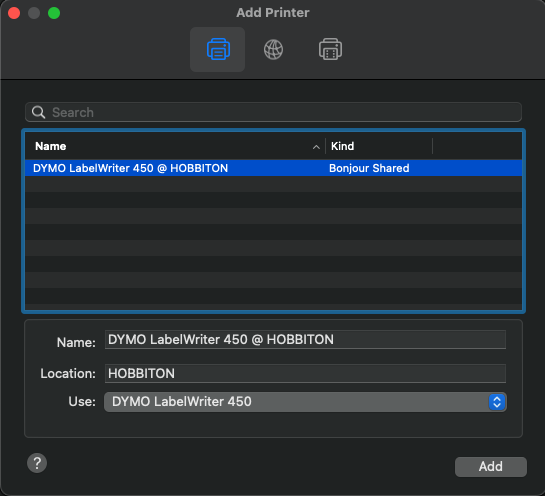Close the Add Printer window with the red button
This screenshot has height=496, width=545.
(x=14, y=13)
